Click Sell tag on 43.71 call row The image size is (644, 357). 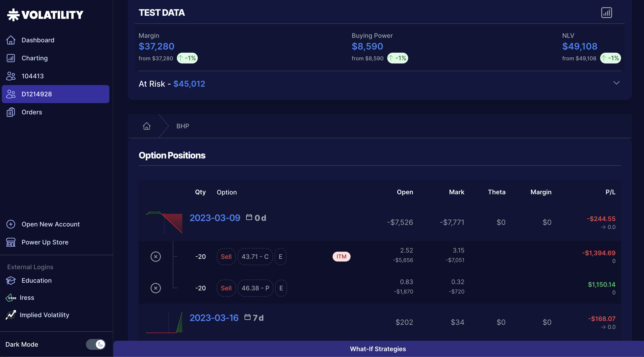pyautogui.click(x=226, y=257)
